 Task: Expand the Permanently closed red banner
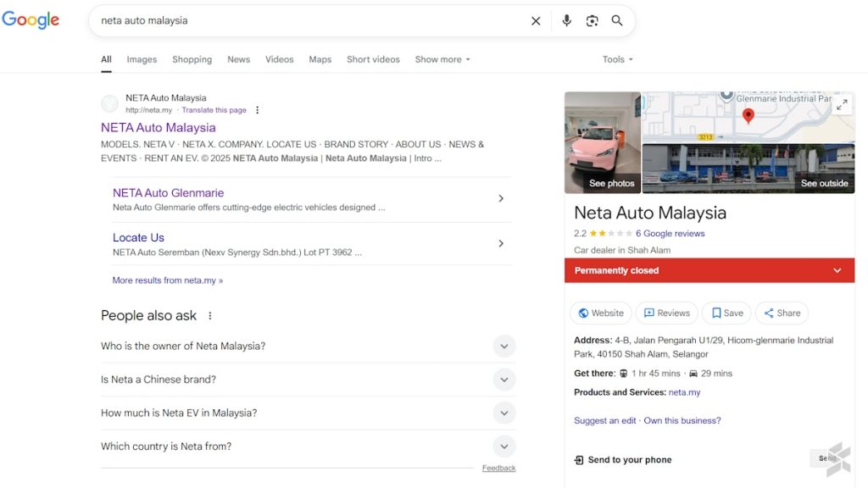(837, 271)
